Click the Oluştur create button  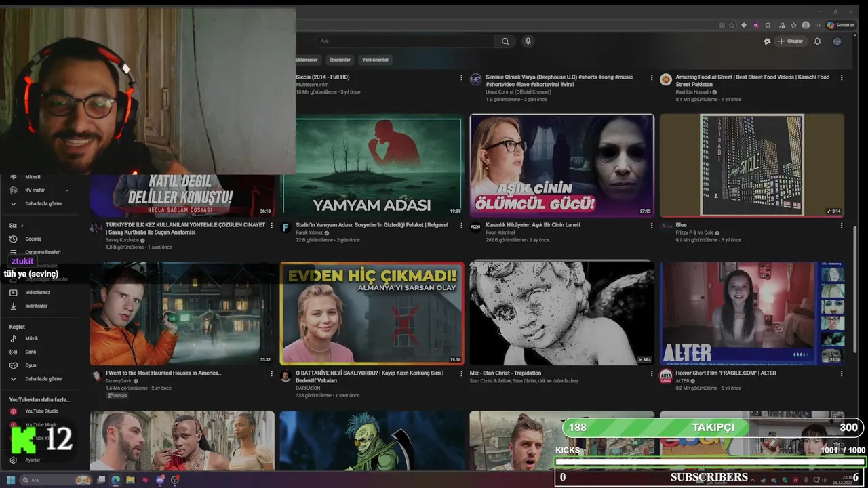pyautogui.click(x=791, y=41)
